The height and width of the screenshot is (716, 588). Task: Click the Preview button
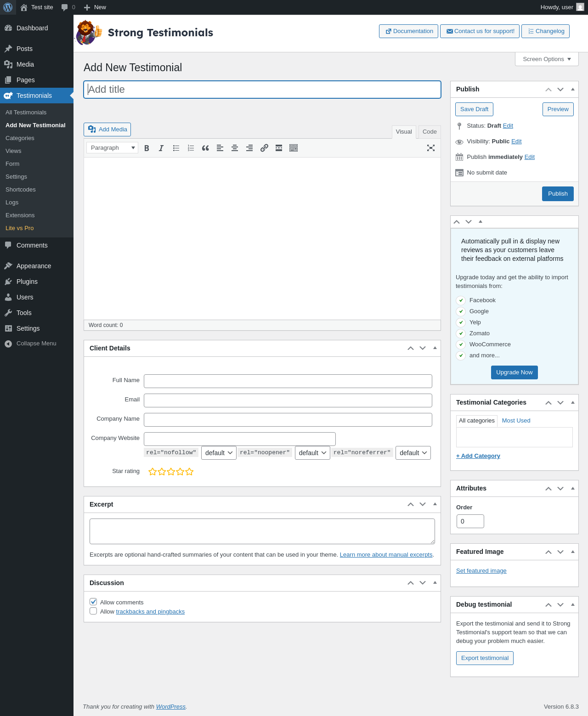tap(558, 109)
